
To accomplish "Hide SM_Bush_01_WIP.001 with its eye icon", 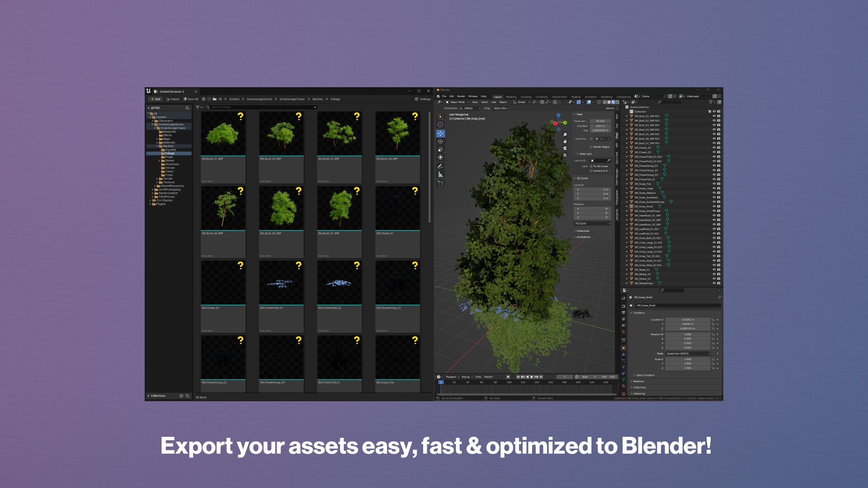I will 714,116.
